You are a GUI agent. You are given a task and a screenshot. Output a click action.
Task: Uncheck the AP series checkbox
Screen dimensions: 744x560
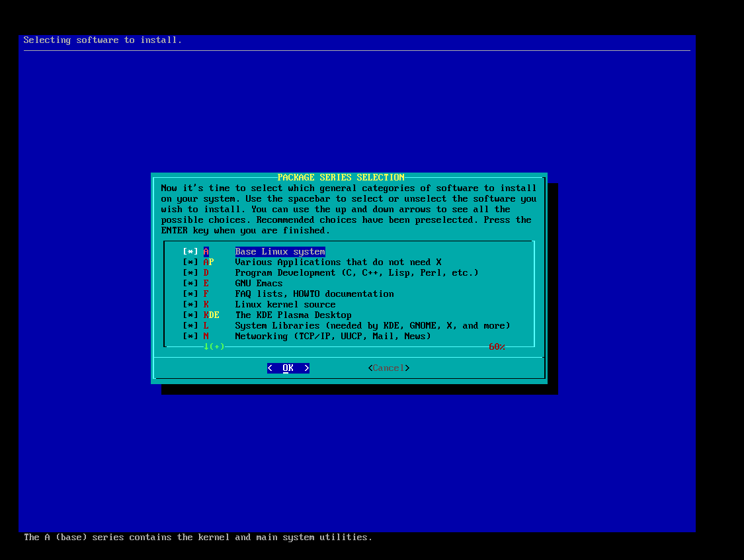(190, 262)
